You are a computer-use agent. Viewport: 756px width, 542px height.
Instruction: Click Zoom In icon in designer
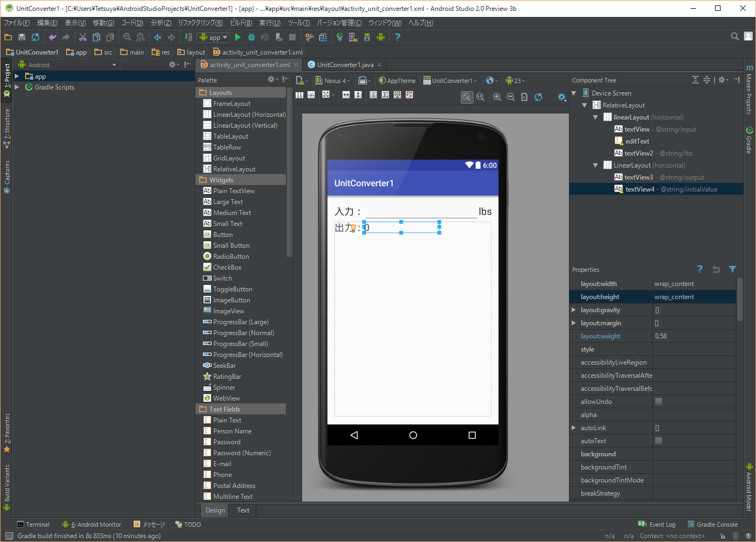[497, 97]
